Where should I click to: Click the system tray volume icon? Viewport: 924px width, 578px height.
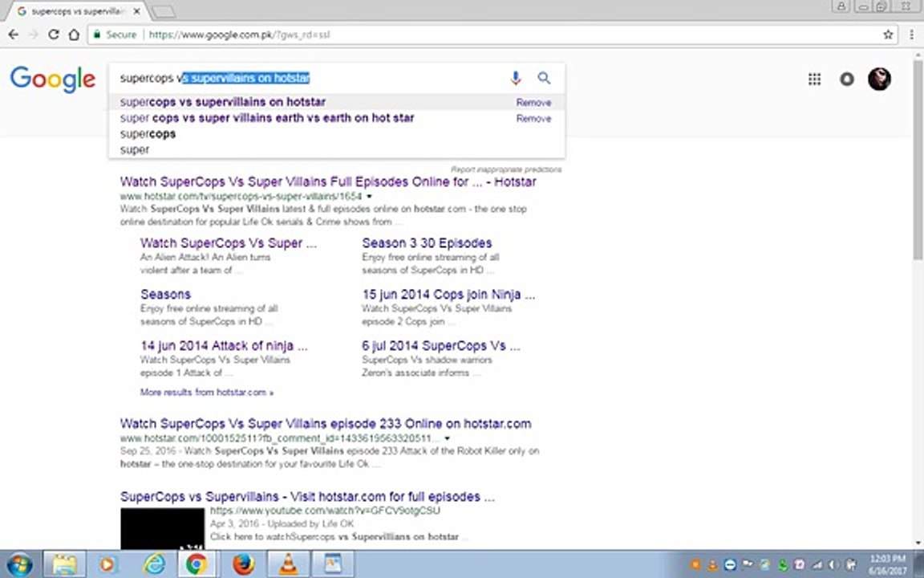[834, 565]
